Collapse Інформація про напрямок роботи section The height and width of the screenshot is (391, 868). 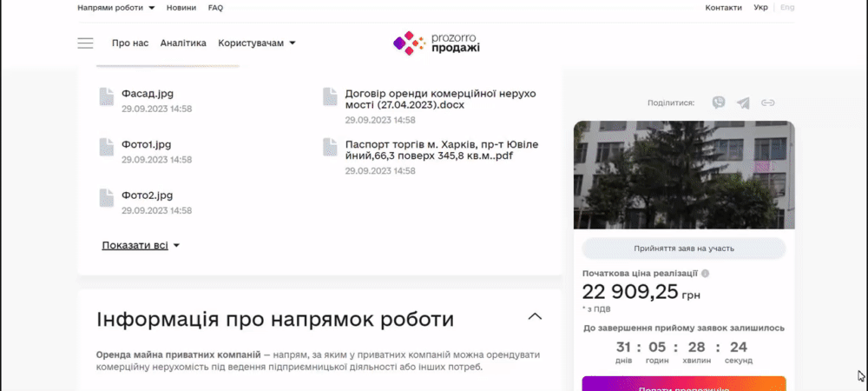pos(535,317)
